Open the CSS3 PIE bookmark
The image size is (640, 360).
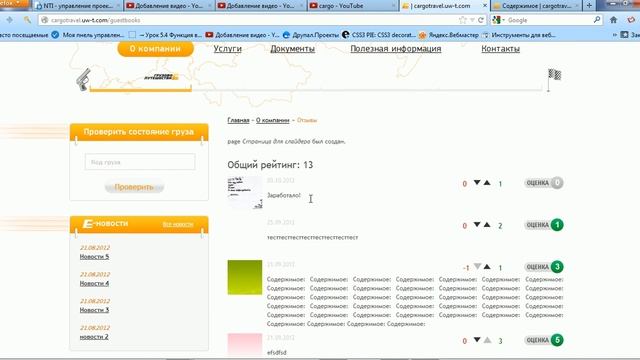(x=379, y=35)
